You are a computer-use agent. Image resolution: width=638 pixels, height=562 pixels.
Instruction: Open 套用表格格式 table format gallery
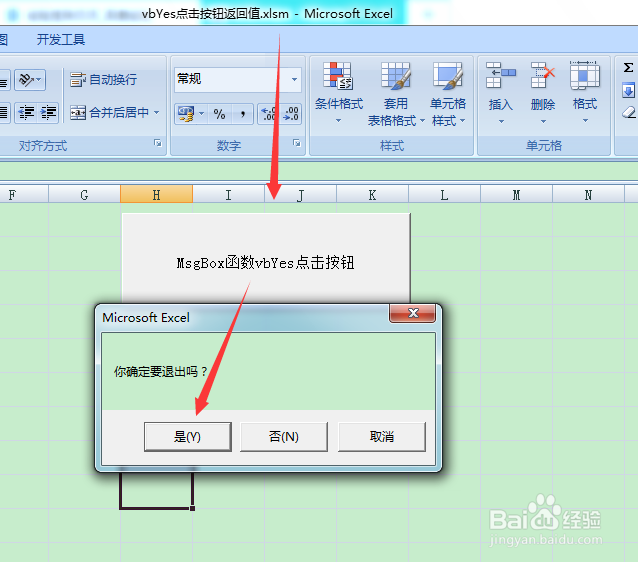coord(395,94)
